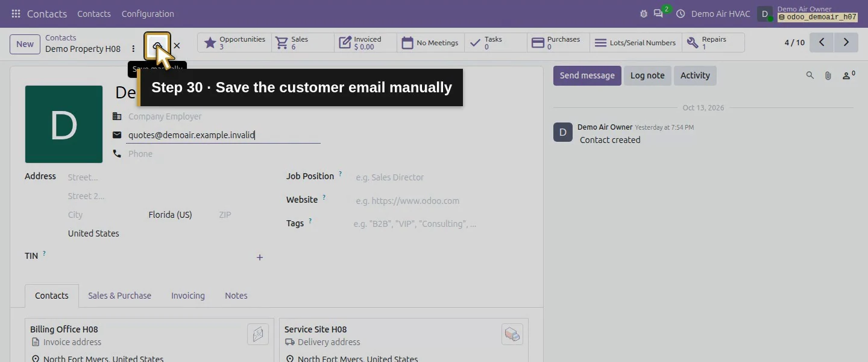
Task: Click the Log note button
Action: [647, 75]
